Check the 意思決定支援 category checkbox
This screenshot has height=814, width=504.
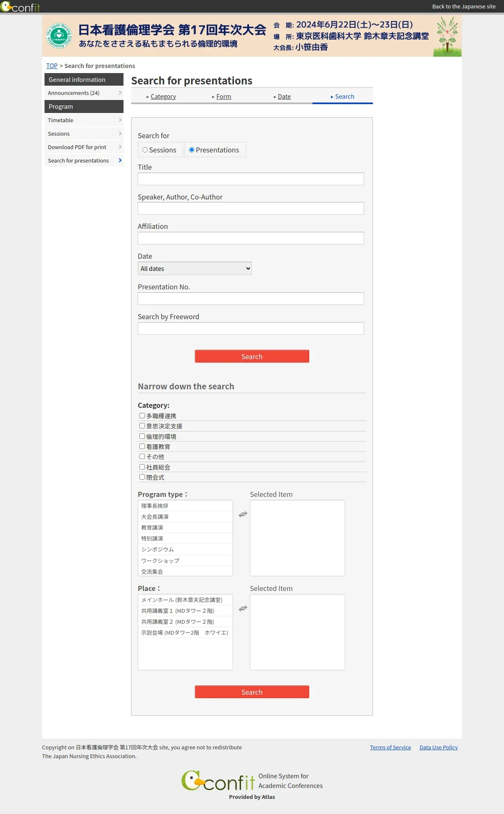142,426
